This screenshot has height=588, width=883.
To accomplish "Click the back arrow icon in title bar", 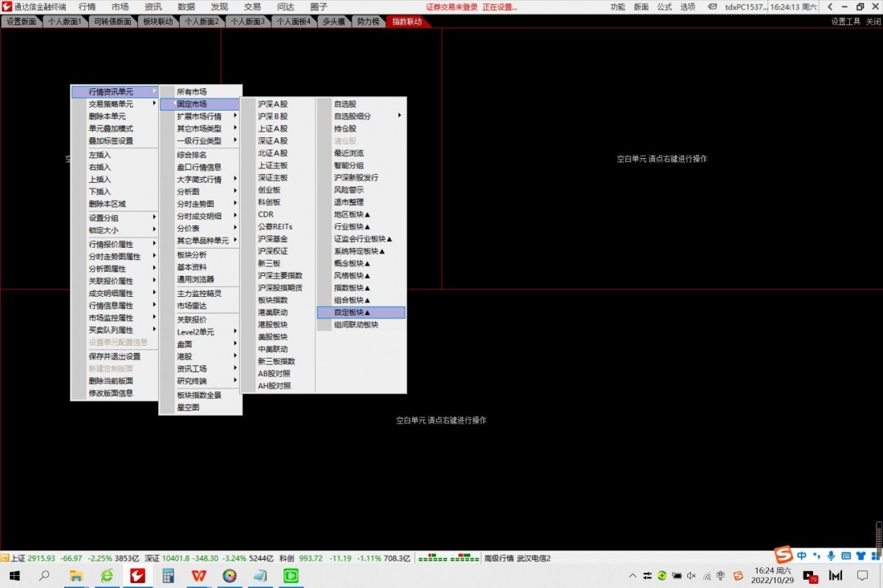I will [x=830, y=6].
